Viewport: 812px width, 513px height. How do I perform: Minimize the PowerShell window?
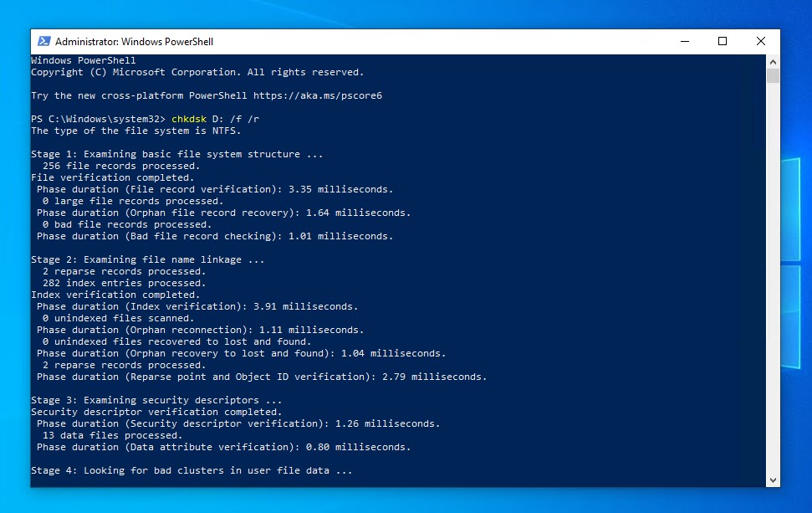click(684, 41)
